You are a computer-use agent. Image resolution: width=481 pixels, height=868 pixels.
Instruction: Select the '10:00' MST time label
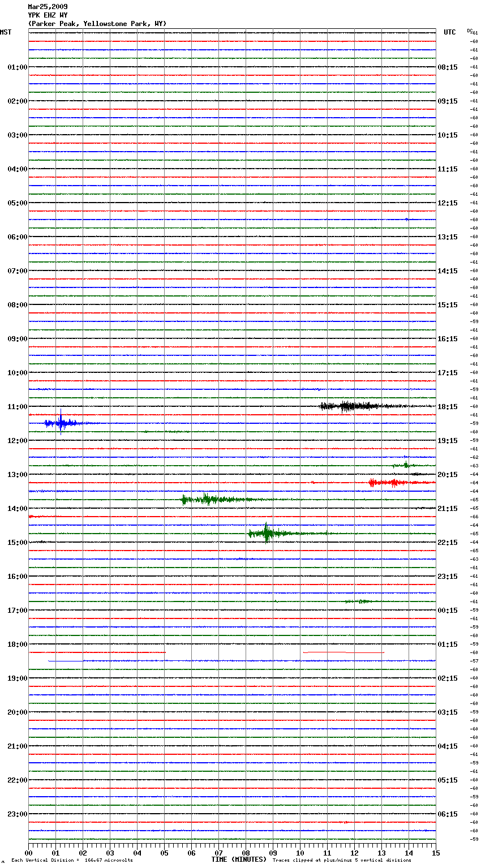pyautogui.click(x=18, y=373)
